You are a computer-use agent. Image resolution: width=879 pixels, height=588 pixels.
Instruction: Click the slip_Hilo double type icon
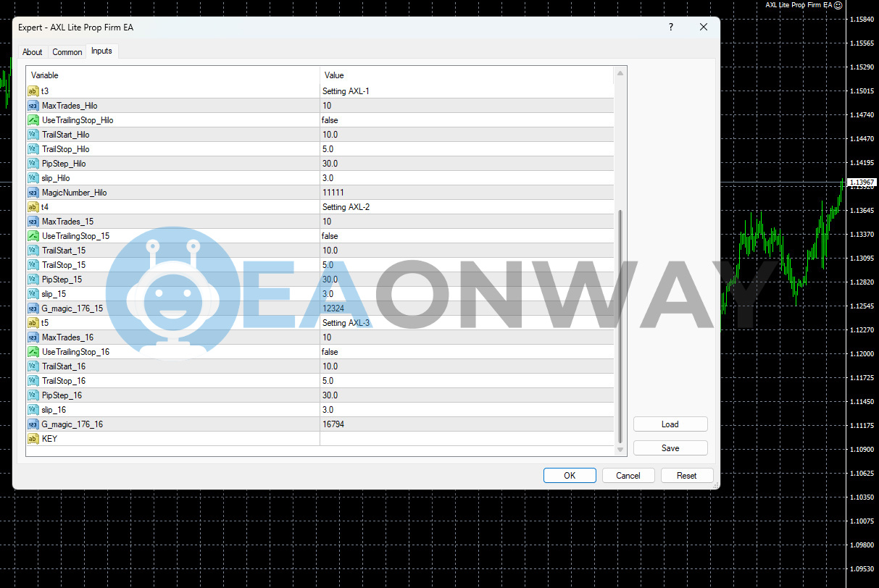[33, 178]
